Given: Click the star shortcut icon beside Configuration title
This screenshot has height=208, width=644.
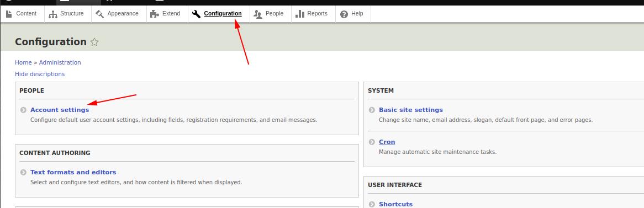Looking at the screenshot, I should tap(94, 42).
